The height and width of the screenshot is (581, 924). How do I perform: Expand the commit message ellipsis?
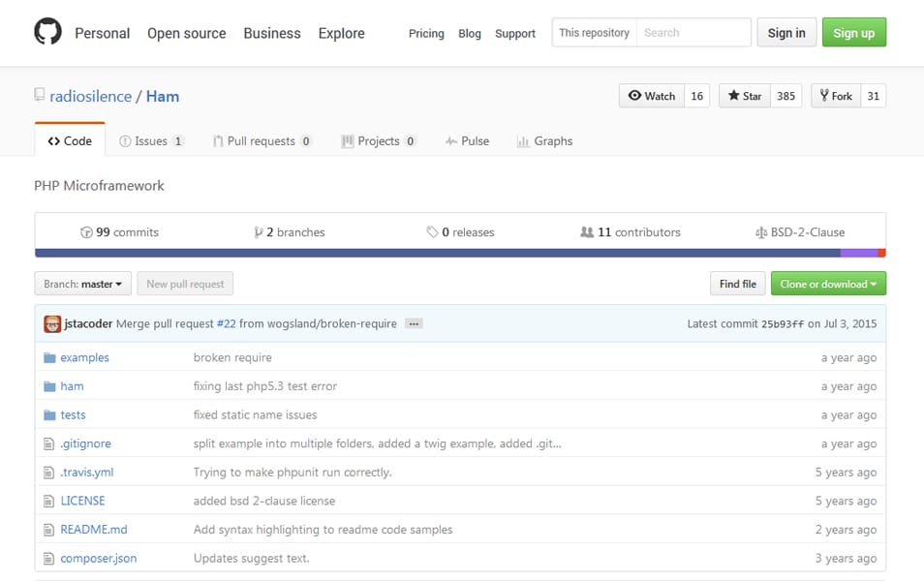point(414,323)
